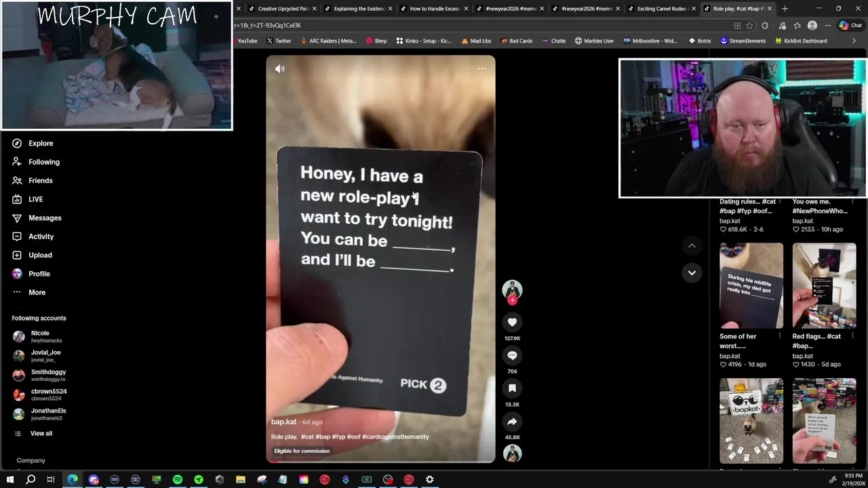This screenshot has height=488, width=868.
Task: Open options for 'Some of her worst' video
Action: pos(779,336)
